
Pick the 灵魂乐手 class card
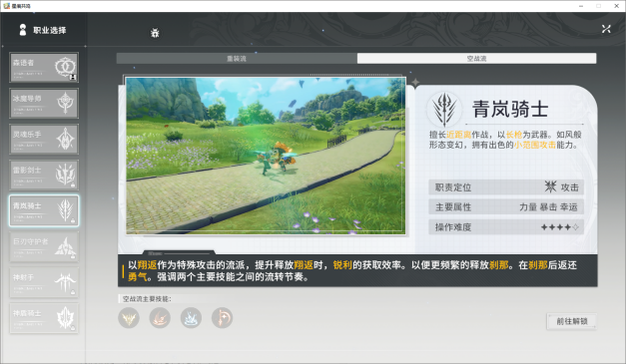44,140
